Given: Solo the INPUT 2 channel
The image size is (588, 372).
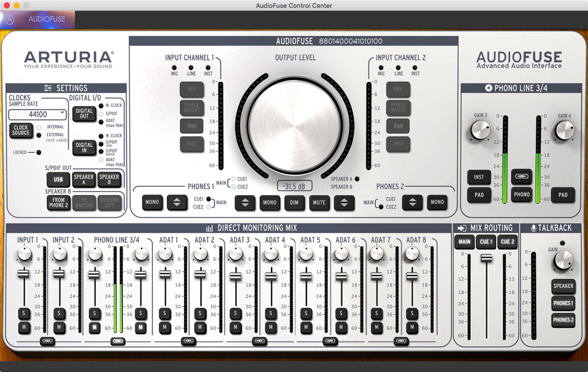Looking at the screenshot, I should [59, 314].
